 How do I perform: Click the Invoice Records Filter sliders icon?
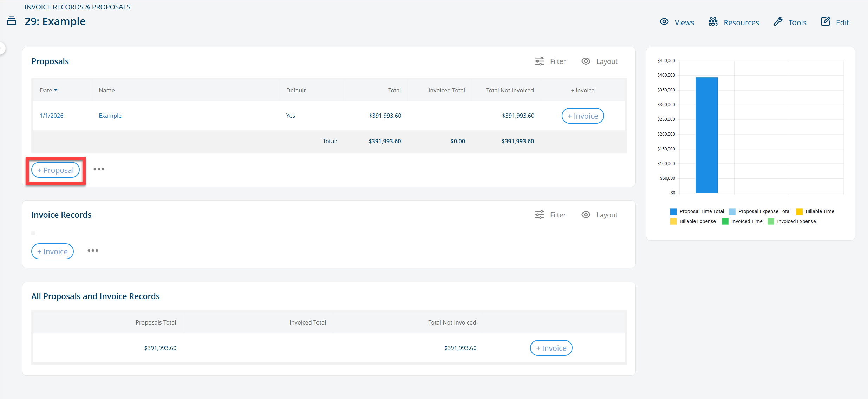(540, 215)
